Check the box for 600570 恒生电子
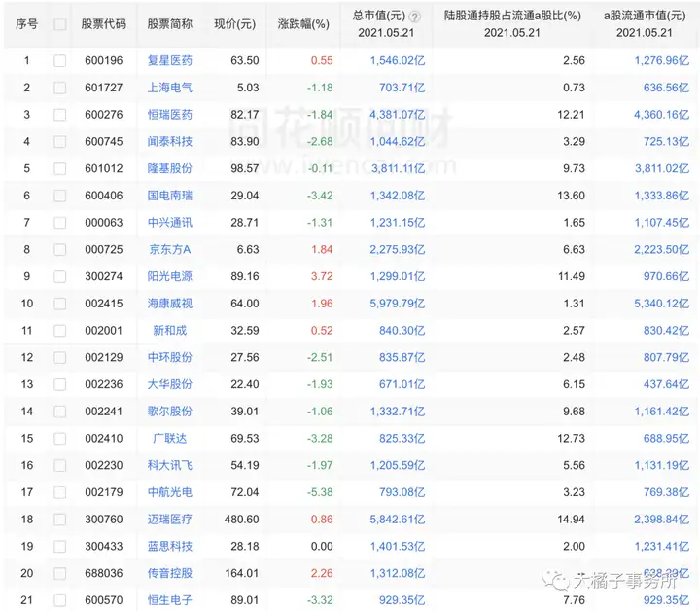 click(60, 600)
